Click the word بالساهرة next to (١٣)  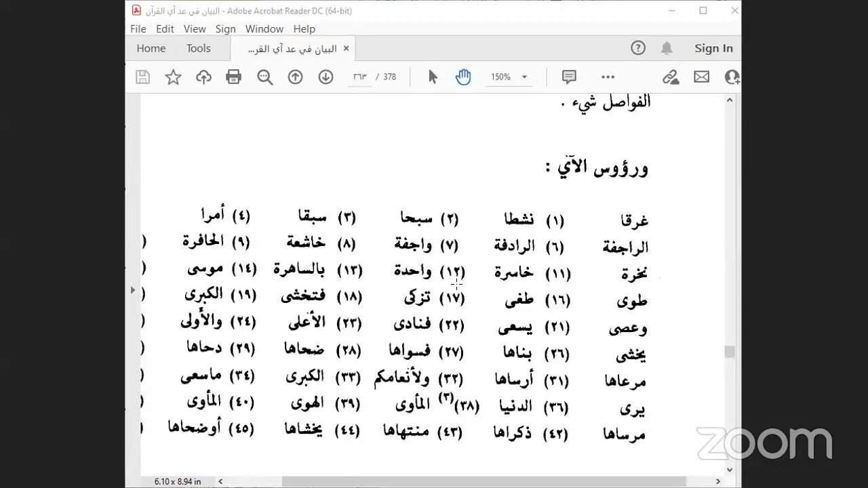299,269
